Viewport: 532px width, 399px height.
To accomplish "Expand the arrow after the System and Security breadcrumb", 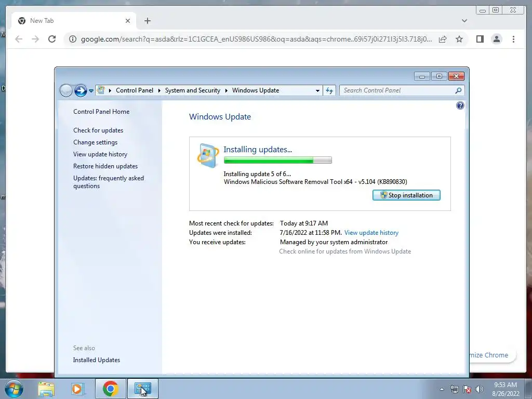I will click(226, 90).
